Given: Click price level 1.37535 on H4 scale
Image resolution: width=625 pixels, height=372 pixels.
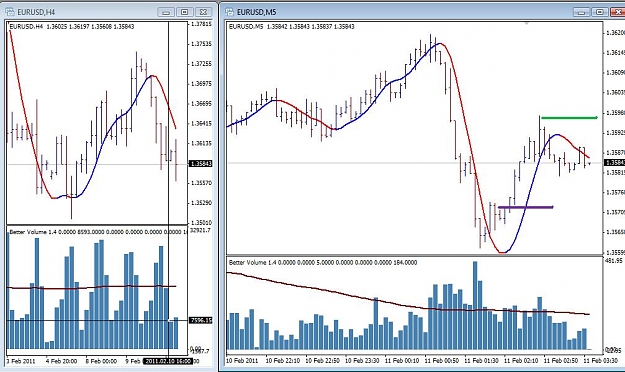Looking at the screenshot, I should pyautogui.click(x=201, y=44).
